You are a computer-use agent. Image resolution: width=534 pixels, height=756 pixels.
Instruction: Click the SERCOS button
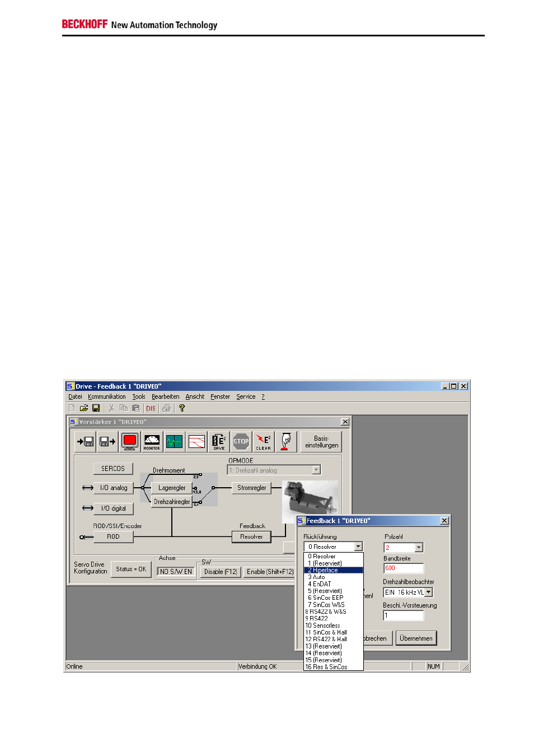point(113,469)
